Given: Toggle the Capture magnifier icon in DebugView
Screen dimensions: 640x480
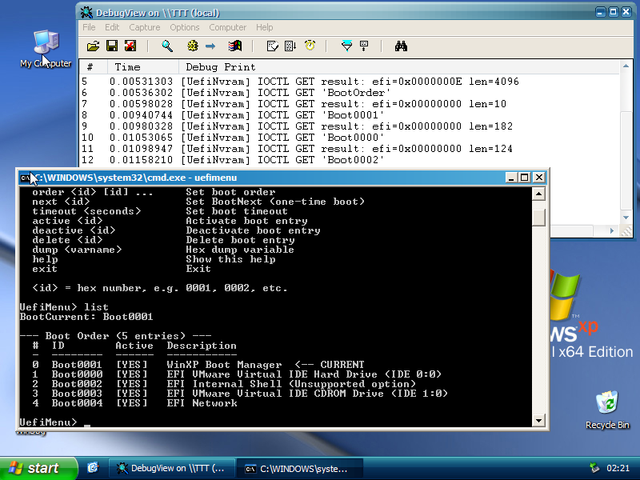Looking at the screenshot, I should [x=167, y=46].
